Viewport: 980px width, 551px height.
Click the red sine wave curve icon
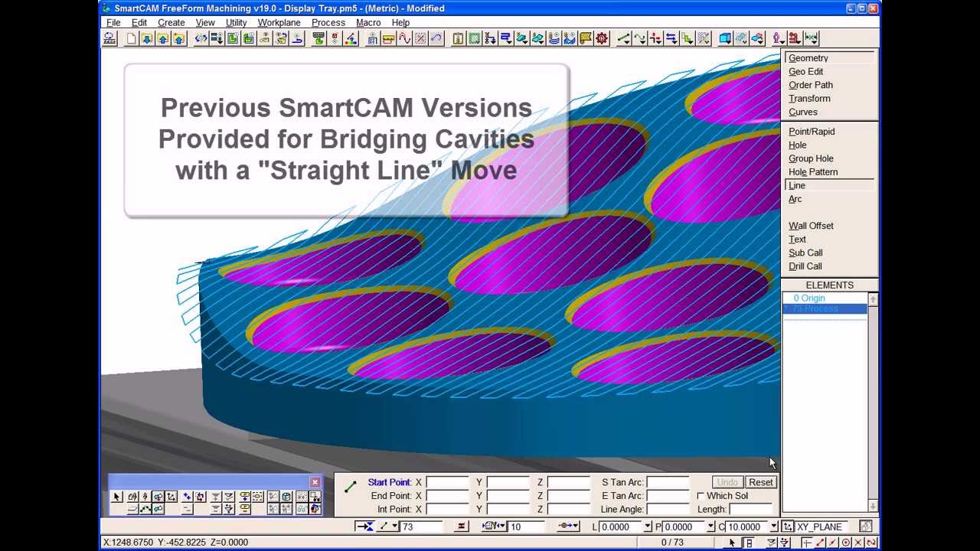pyautogui.click(x=404, y=38)
